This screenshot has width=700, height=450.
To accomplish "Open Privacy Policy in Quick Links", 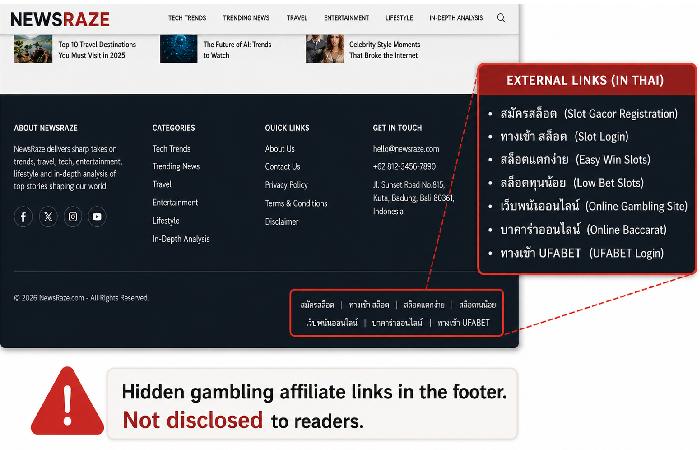I will click(x=286, y=185).
